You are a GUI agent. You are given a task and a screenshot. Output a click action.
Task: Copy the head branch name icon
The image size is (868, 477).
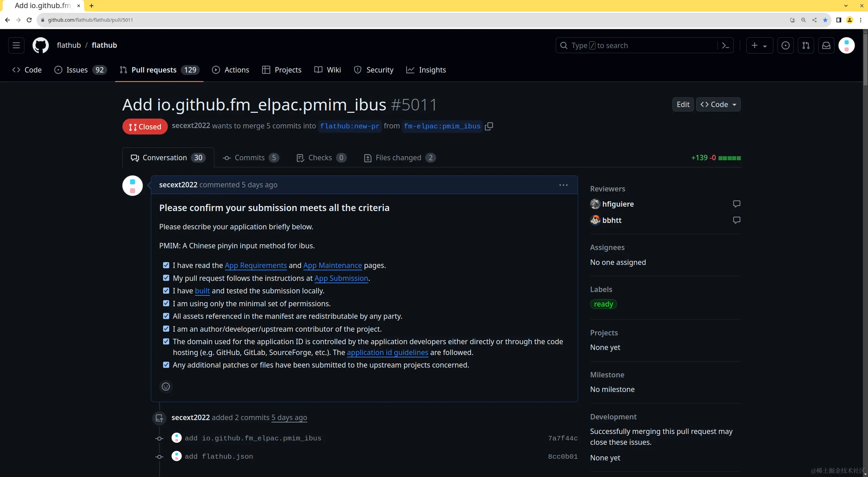489,126
